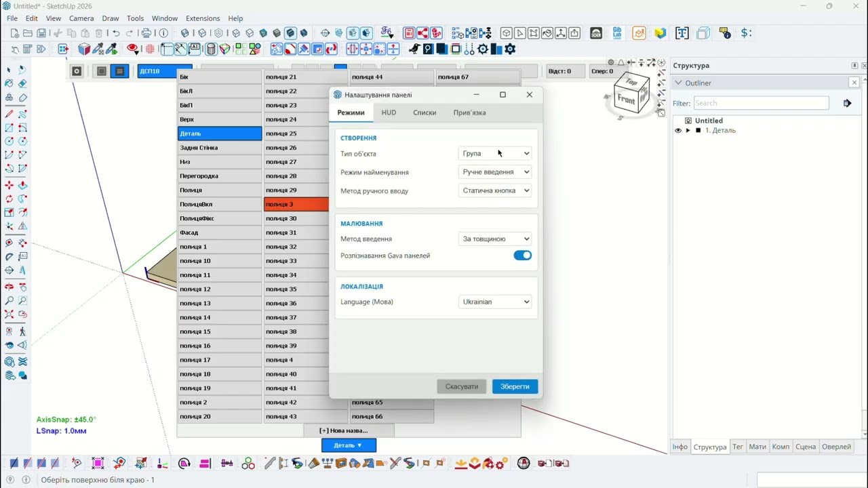Switch to the Списки tab
The height and width of the screenshot is (488, 868).
425,113
